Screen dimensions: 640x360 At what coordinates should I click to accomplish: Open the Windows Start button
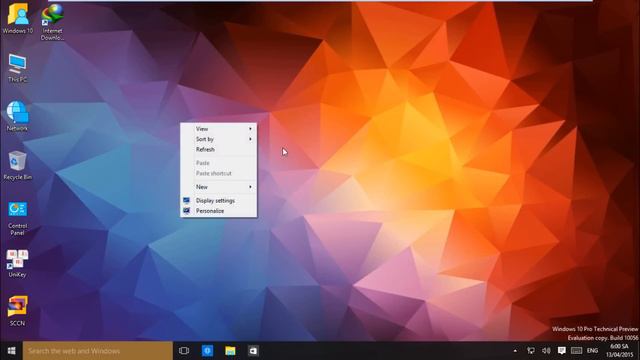coord(11,351)
